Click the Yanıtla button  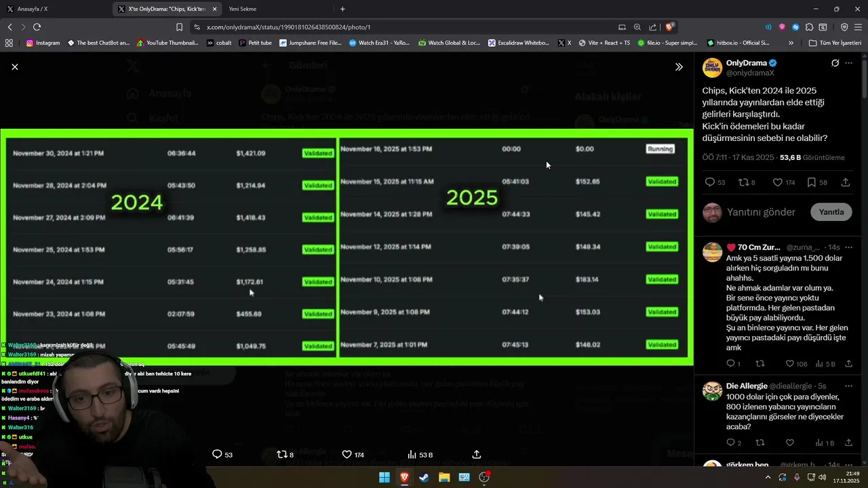[x=831, y=212]
